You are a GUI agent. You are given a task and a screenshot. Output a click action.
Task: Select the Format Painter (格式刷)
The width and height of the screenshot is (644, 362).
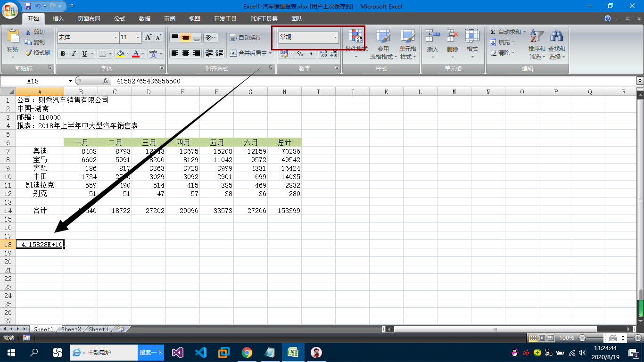(38, 53)
